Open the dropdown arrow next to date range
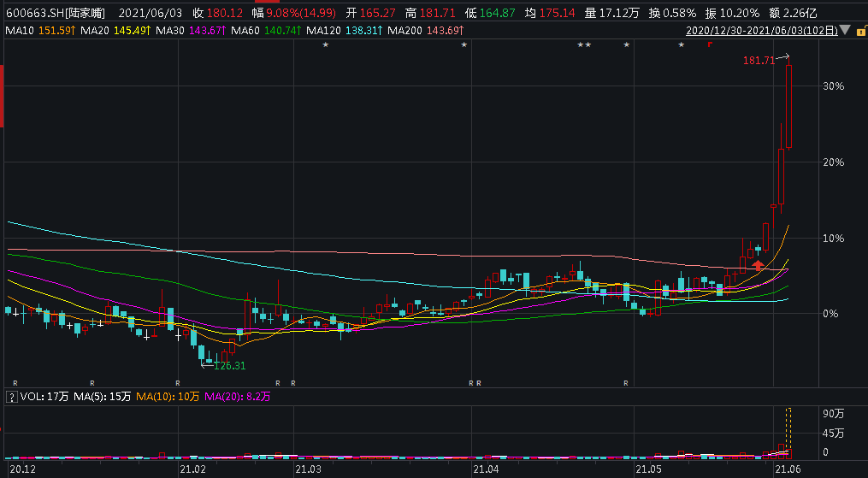The width and height of the screenshot is (868, 478). coord(846,31)
